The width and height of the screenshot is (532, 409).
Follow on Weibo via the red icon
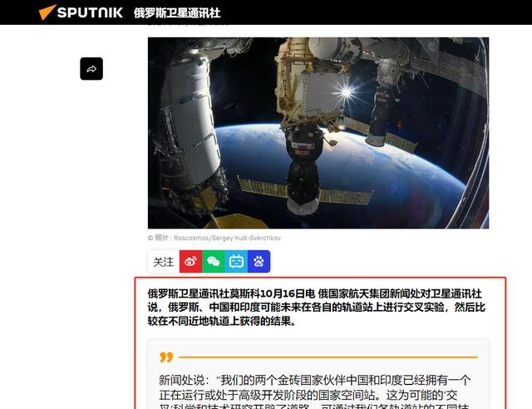[190, 261]
